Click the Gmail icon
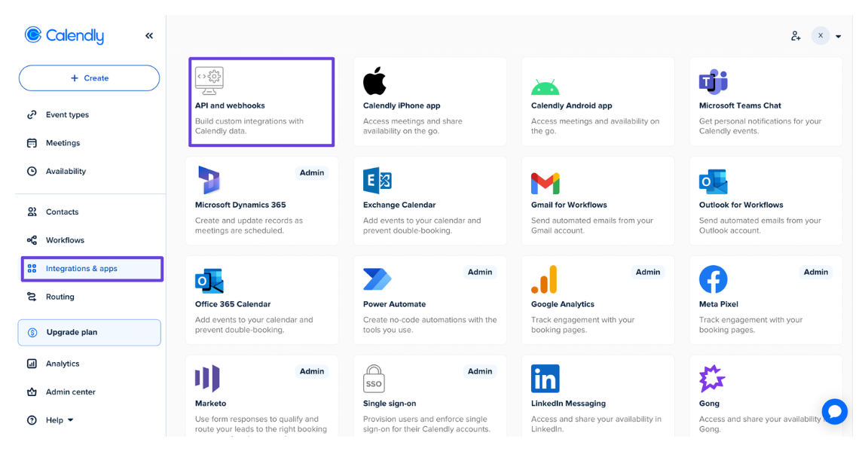 coord(546,184)
